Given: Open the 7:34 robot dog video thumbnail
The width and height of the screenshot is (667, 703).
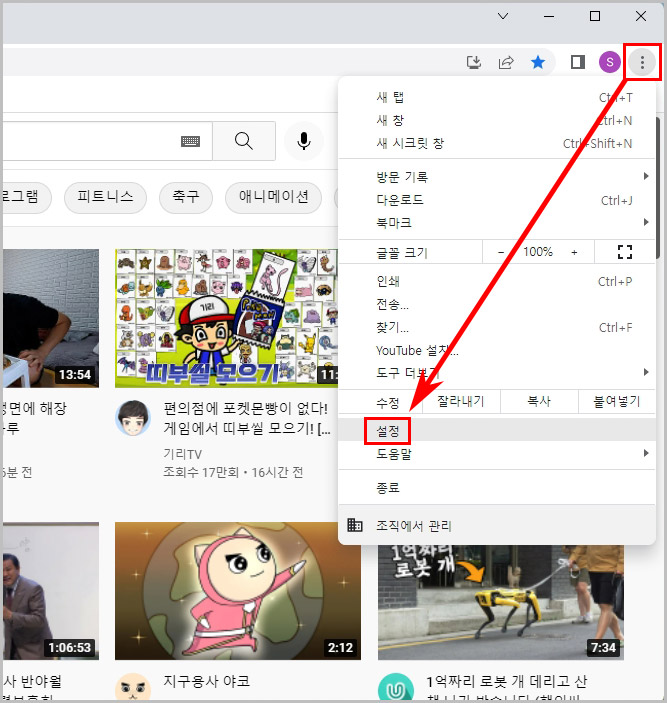Looking at the screenshot, I should [501, 602].
